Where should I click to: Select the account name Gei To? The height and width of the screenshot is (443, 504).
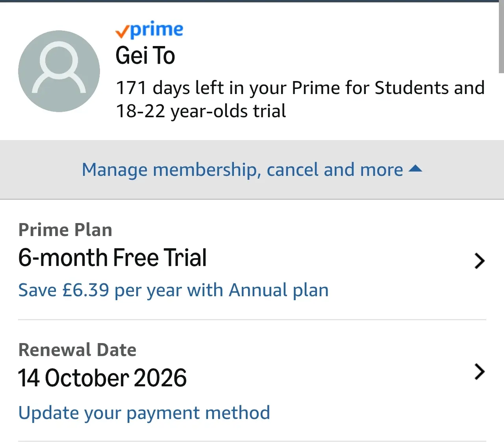(x=145, y=55)
